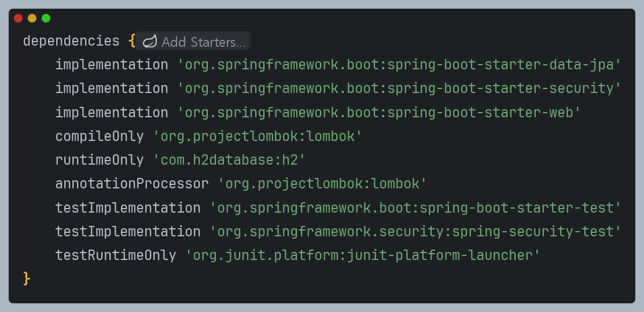Click the spring-boot-starter-data-jpa dependency string
Viewport: 644px width, 312px height.
(x=399, y=65)
